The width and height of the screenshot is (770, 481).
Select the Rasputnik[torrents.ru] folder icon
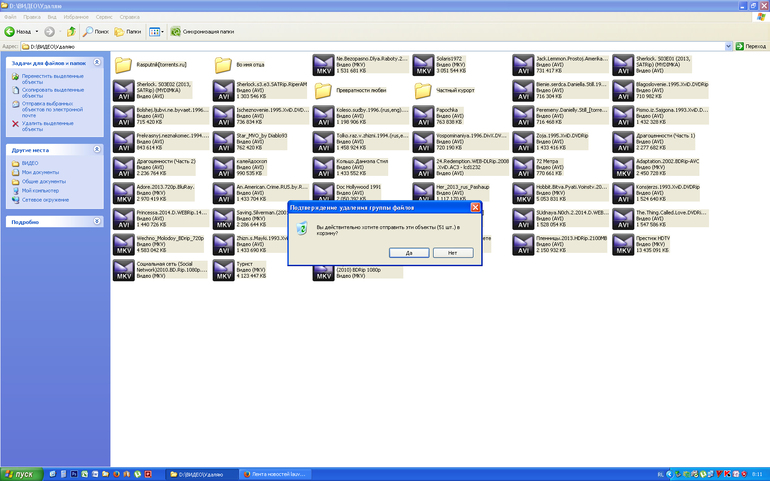point(125,62)
